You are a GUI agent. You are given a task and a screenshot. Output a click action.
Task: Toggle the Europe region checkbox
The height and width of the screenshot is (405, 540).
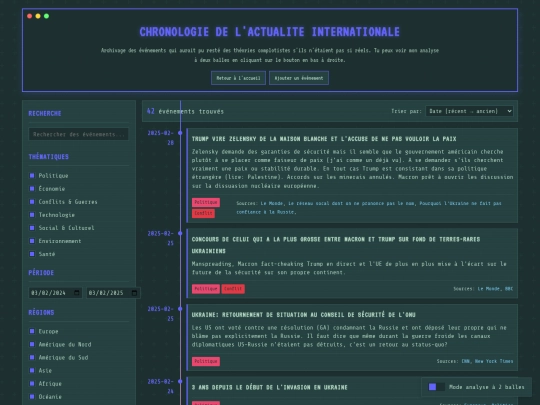(32, 331)
